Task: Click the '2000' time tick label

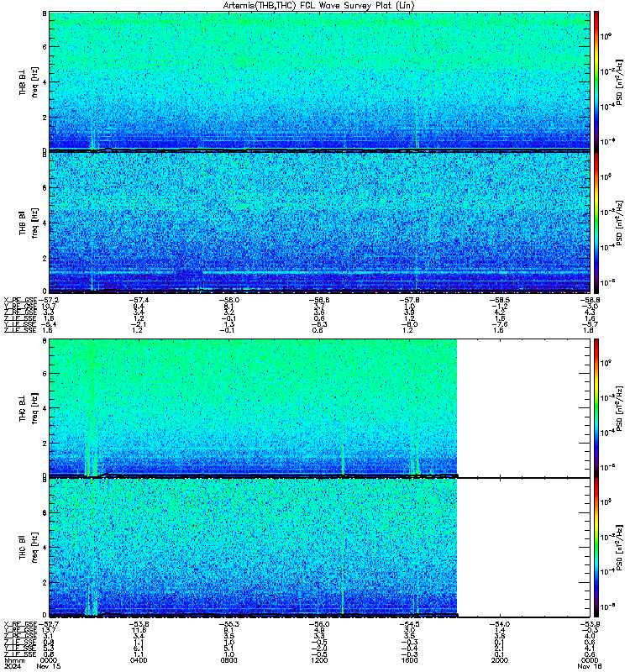Action: click(x=499, y=660)
